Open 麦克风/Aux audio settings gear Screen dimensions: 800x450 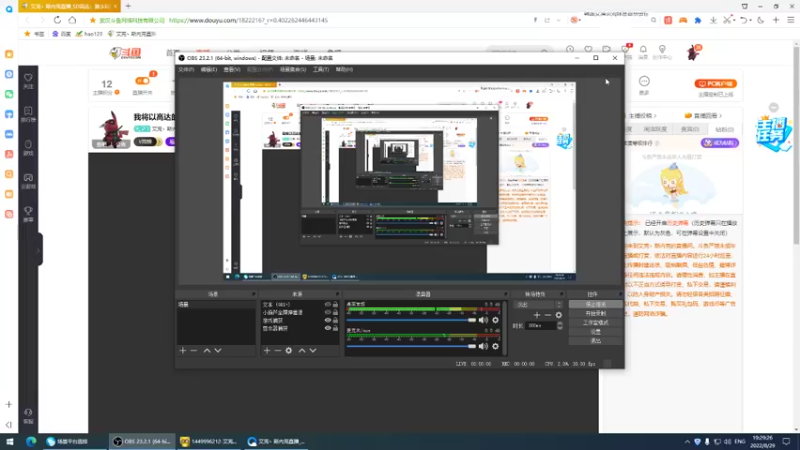click(x=495, y=346)
